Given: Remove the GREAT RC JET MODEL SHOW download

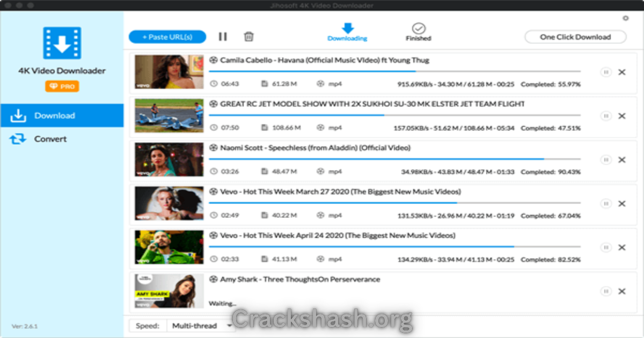Looking at the screenshot, I should pos(622,116).
